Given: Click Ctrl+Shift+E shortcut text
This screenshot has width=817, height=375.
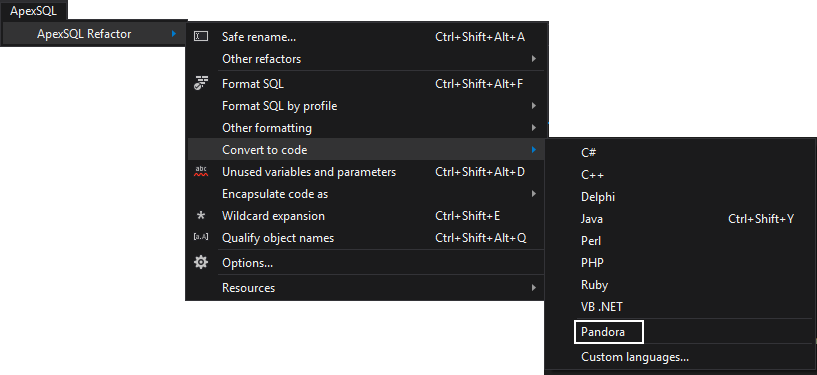Looking at the screenshot, I should coord(467,216).
